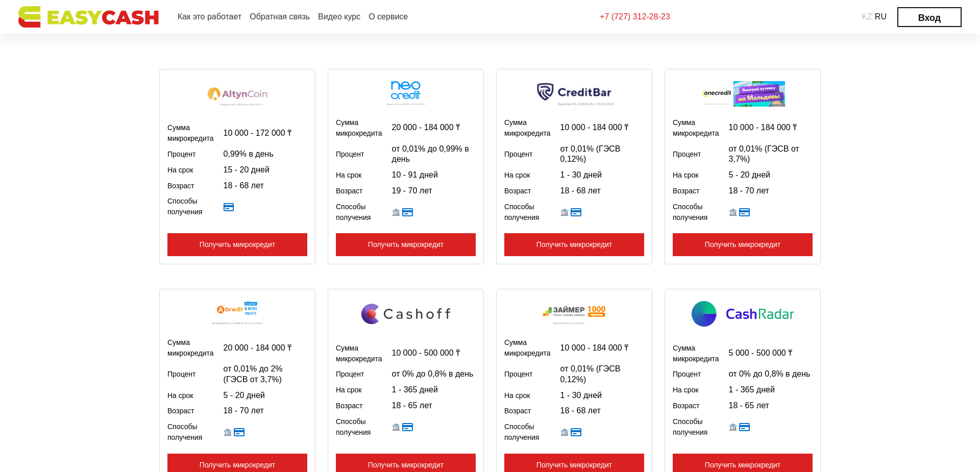Go to "Обратная связь" page
The image size is (980, 472).
(280, 16)
